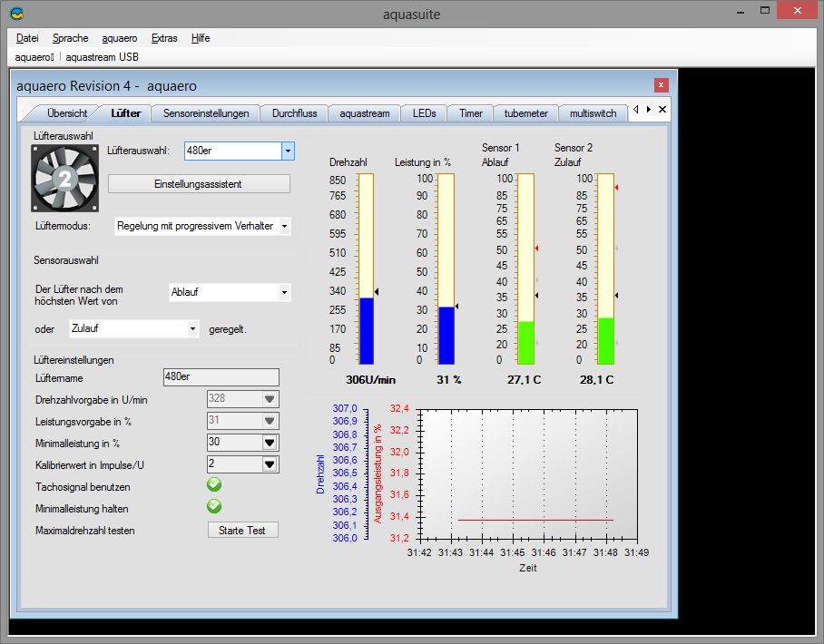Viewport: 824px width, 644px height.
Task: Maximize the aquasuite window
Action: click(x=765, y=11)
